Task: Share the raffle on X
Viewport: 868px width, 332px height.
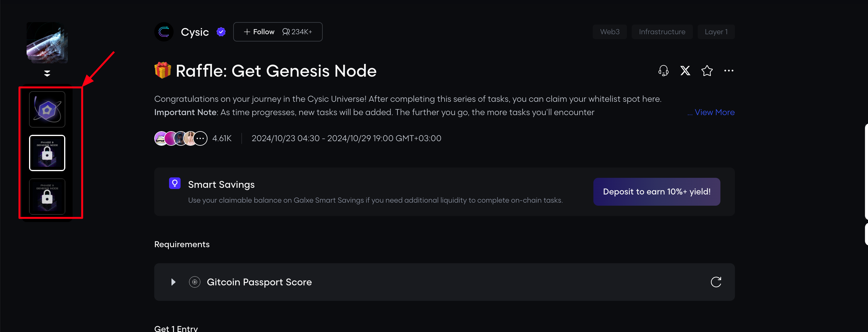Action: coord(685,71)
